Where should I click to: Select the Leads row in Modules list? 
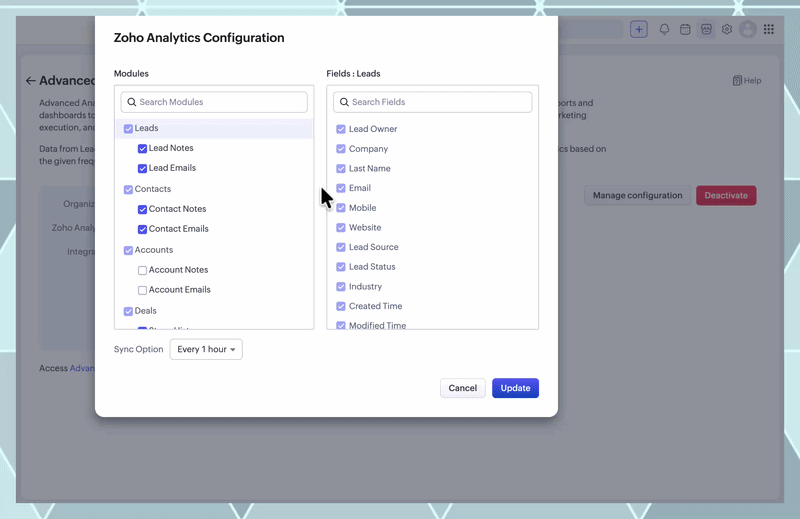pos(214,129)
